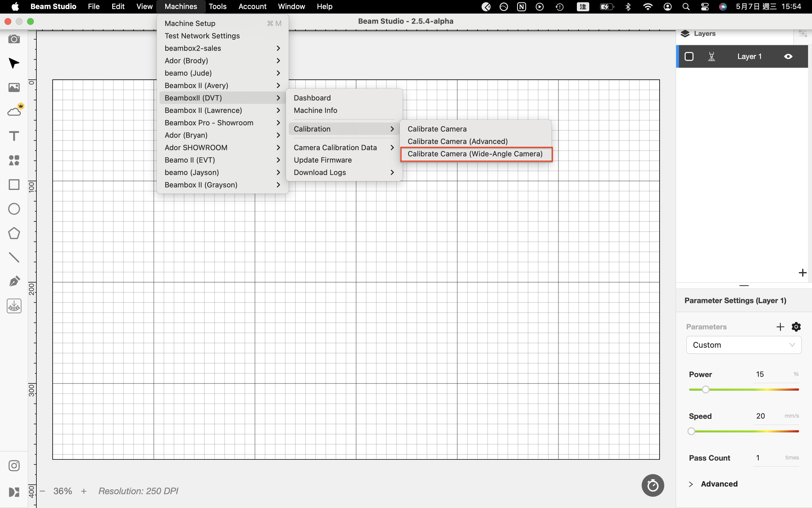The width and height of the screenshot is (812, 508).
Task: Open macOS Control Center
Action: pos(705,6)
